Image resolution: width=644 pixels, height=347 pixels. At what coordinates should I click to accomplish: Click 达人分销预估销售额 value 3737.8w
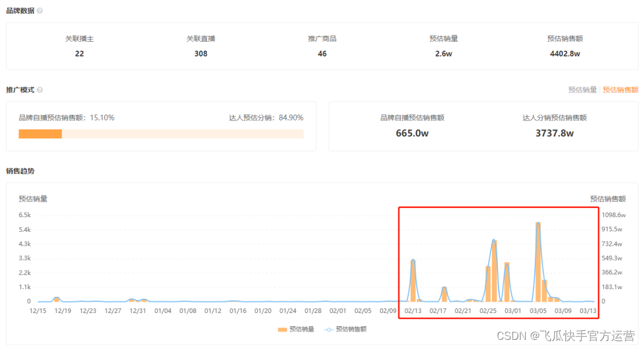pos(555,134)
